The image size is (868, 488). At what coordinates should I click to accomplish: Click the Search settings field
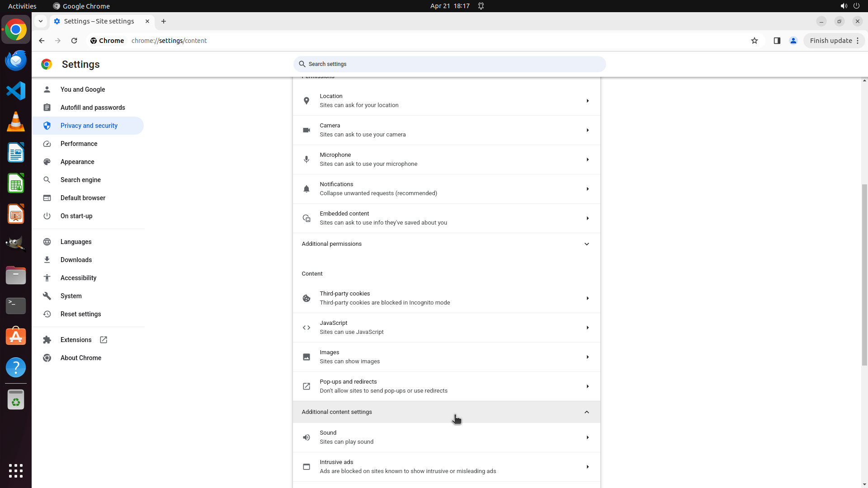(449, 64)
